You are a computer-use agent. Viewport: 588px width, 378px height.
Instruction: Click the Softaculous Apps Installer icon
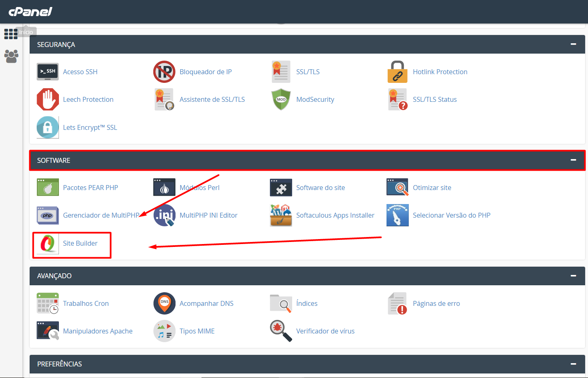pyautogui.click(x=281, y=215)
